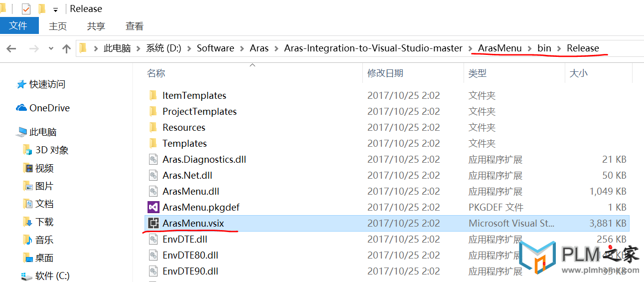Screen dimensions: 644x282
Task: Click the forward navigation arrow
Action: (34, 48)
